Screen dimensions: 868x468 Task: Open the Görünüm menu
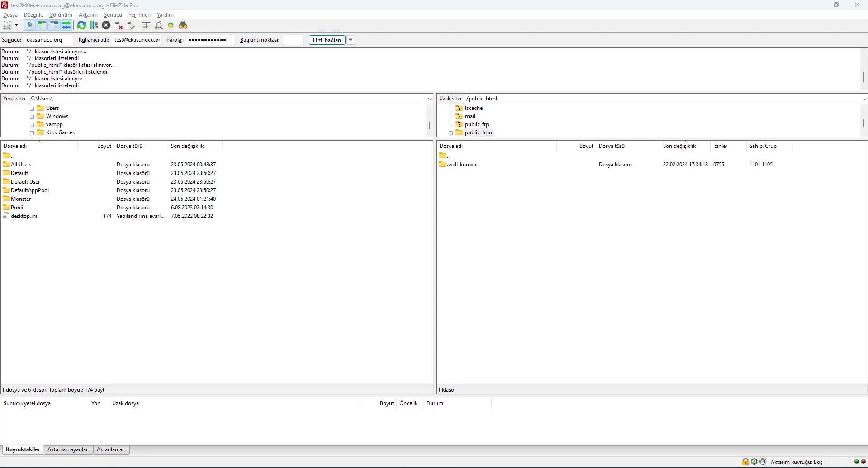coord(61,15)
